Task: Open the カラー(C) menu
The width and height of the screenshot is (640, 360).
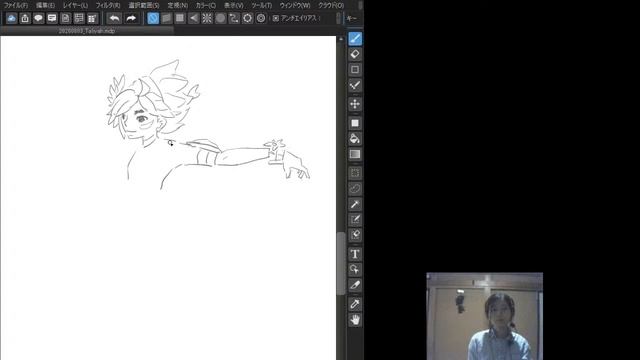Action: click(206, 5)
